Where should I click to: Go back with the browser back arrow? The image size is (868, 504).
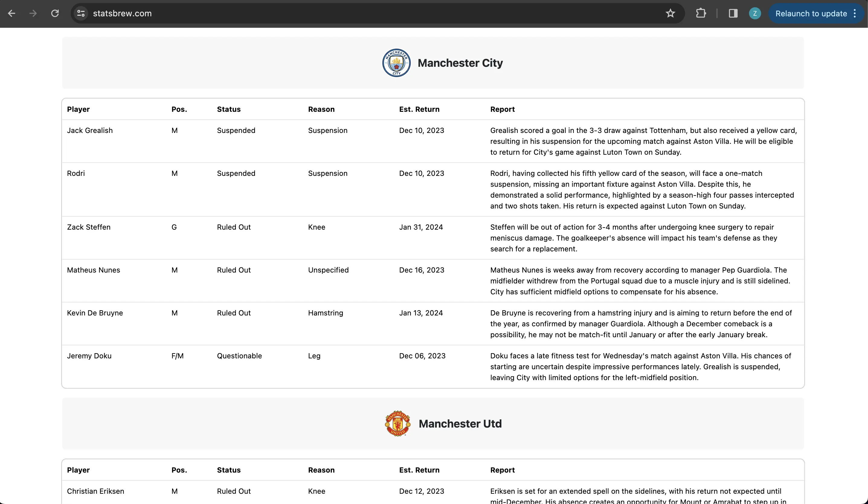pos(12,13)
